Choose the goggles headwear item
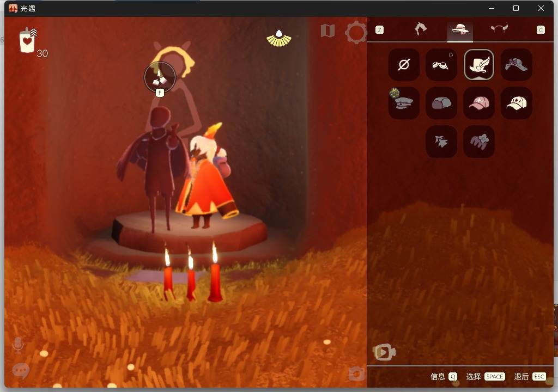558x392 pixels. click(x=441, y=65)
